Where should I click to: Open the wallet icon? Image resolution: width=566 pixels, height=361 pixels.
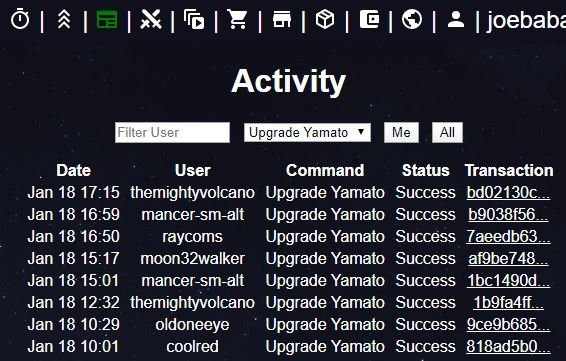click(369, 19)
